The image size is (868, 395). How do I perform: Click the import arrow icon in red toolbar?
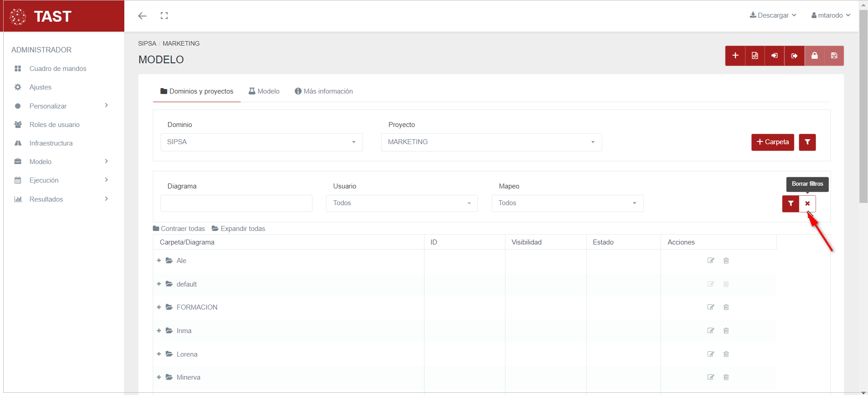774,56
